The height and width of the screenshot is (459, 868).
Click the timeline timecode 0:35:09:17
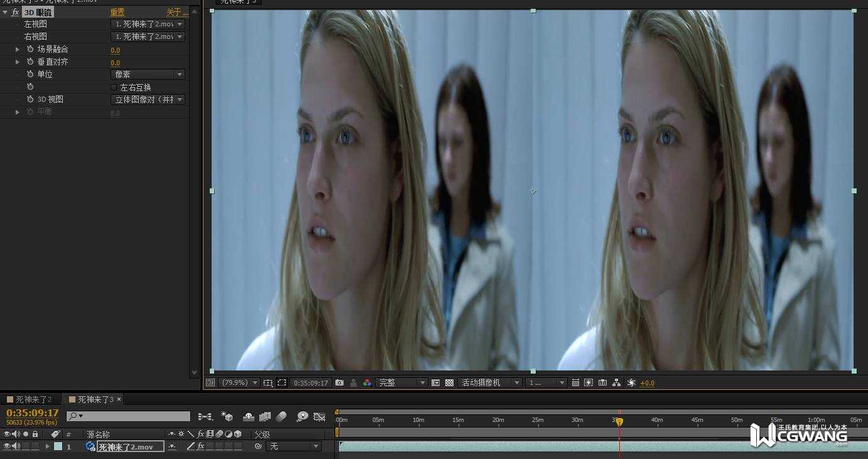pyautogui.click(x=32, y=413)
